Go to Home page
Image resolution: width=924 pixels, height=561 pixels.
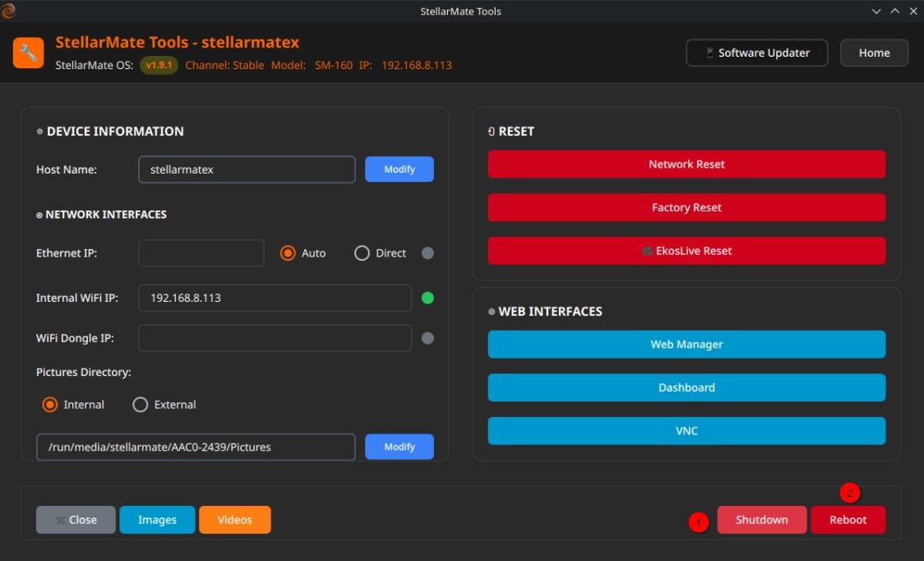tap(874, 53)
